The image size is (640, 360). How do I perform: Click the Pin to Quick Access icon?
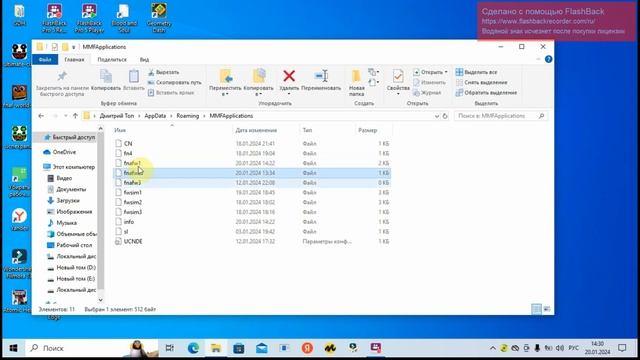click(x=62, y=76)
